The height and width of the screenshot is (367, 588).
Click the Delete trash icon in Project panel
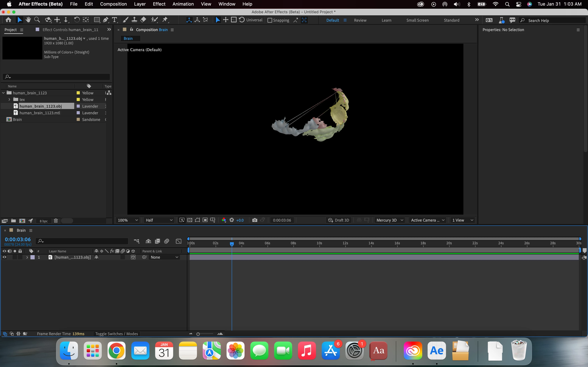(56, 221)
